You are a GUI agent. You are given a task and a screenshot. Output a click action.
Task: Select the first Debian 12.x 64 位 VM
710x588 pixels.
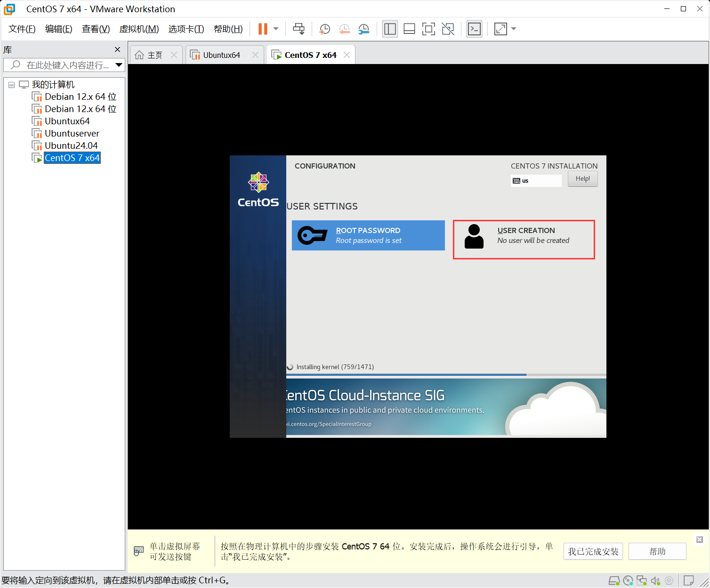tap(81, 97)
